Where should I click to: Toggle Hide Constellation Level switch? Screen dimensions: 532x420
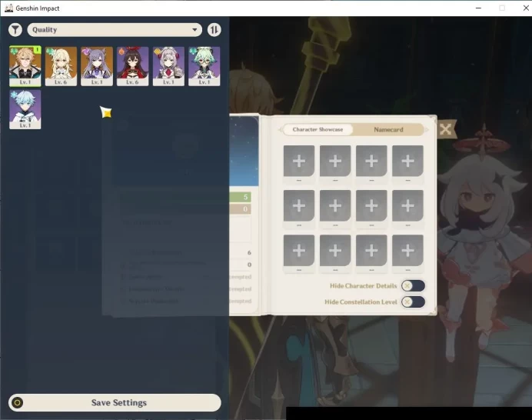(x=413, y=302)
